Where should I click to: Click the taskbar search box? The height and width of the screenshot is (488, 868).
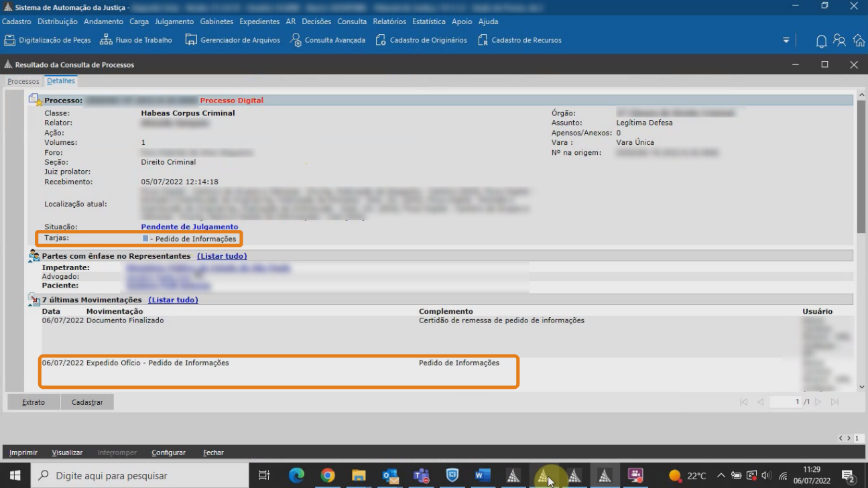pyautogui.click(x=140, y=475)
